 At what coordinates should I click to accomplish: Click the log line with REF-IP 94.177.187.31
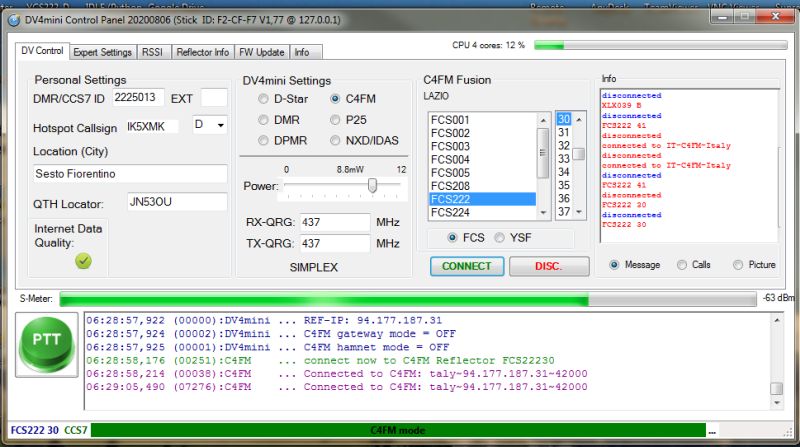[264, 320]
